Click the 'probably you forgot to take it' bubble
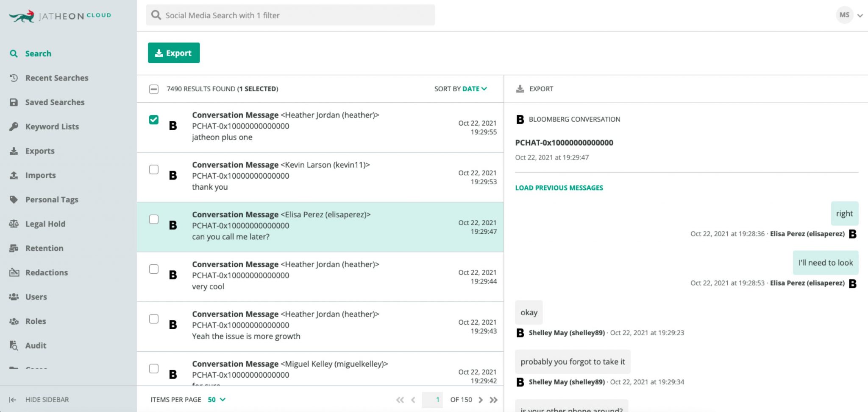The width and height of the screenshot is (868, 412). click(x=573, y=362)
